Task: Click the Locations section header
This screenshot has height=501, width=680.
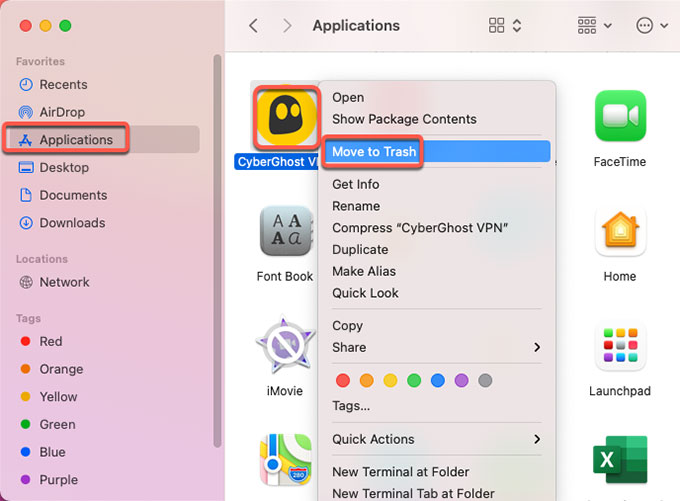Action: click(x=42, y=259)
